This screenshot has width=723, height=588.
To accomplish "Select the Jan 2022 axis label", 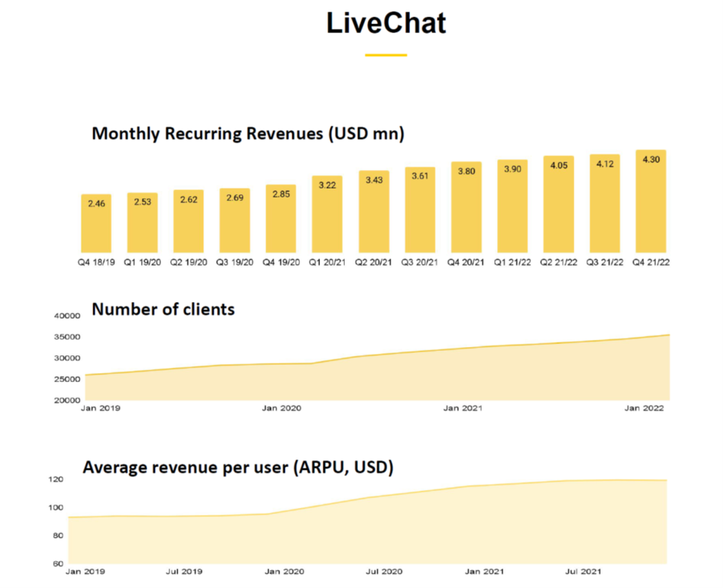I will pos(644,409).
